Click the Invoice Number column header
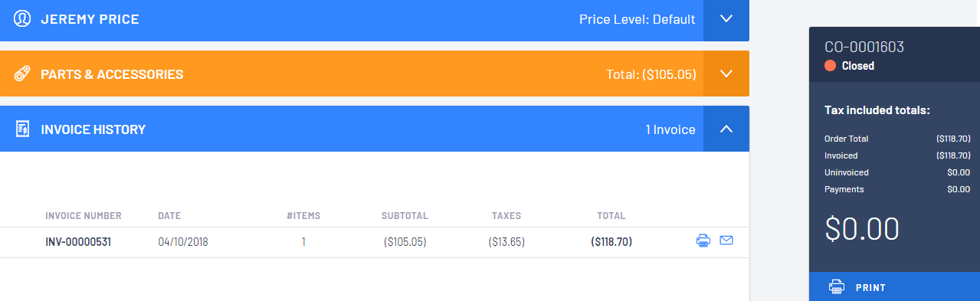Screen dimensions: 980x301 (x=84, y=216)
